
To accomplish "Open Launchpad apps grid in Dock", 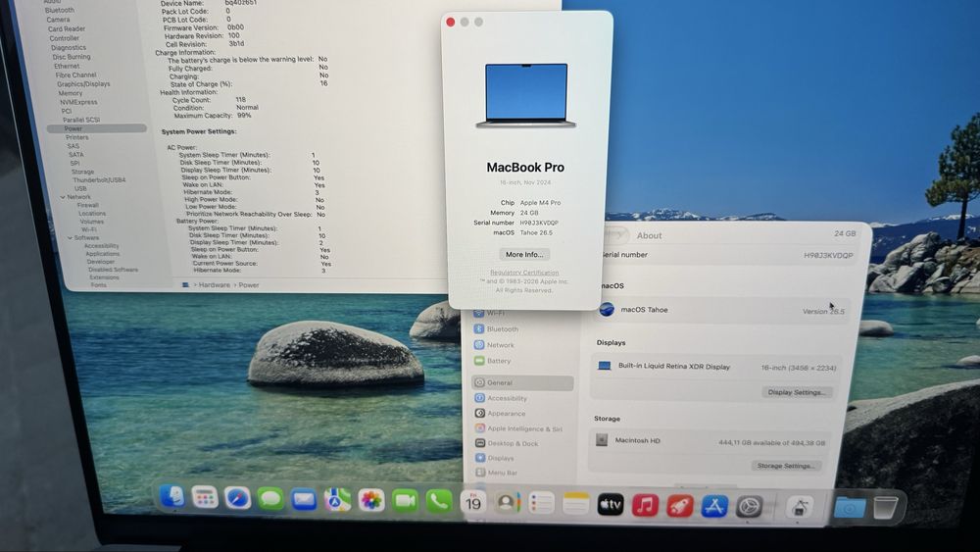I will pyautogui.click(x=205, y=498).
